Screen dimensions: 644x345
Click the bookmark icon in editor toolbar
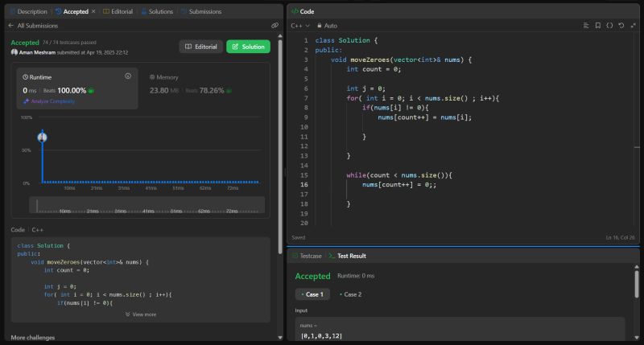[x=598, y=26]
